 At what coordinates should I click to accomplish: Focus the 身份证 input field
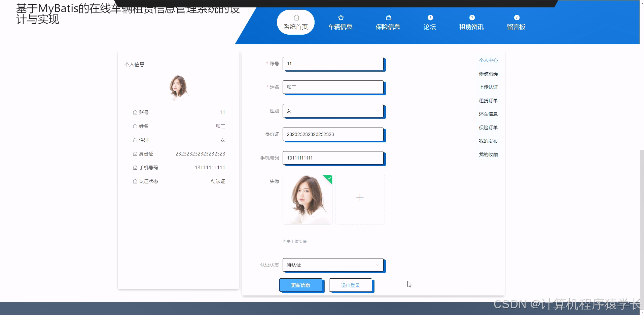coord(333,134)
